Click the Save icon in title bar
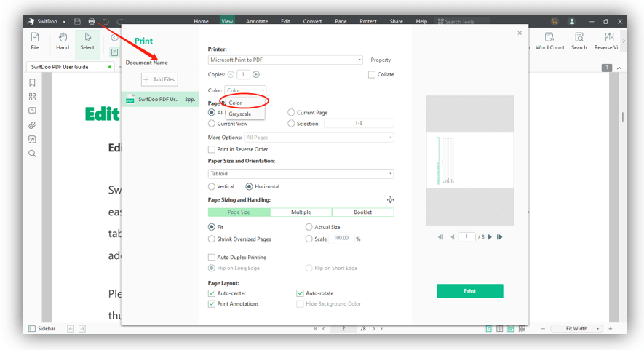 tap(77, 21)
